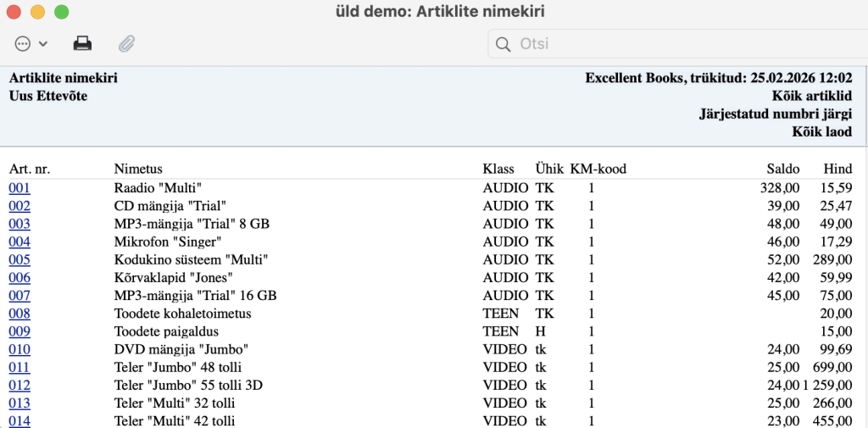Open the ellipsis actions dropdown menu

coord(31,43)
